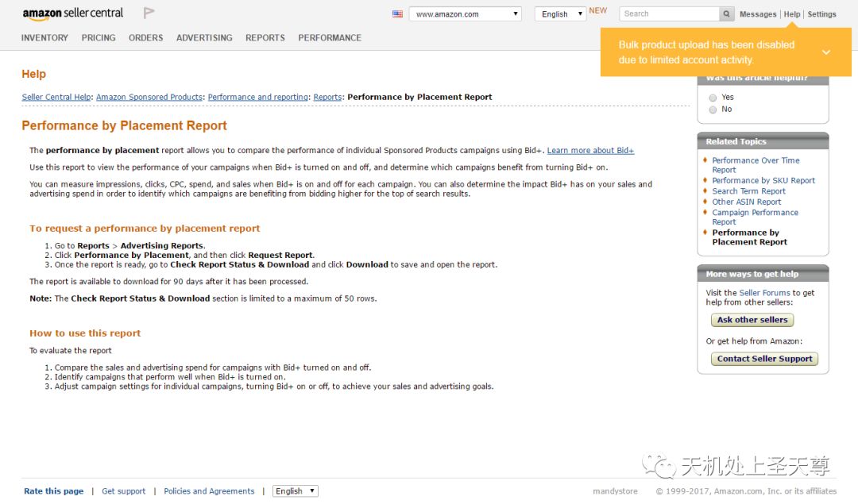Click the Amazon Seller Central logo
The image size is (858, 504).
click(73, 13)
